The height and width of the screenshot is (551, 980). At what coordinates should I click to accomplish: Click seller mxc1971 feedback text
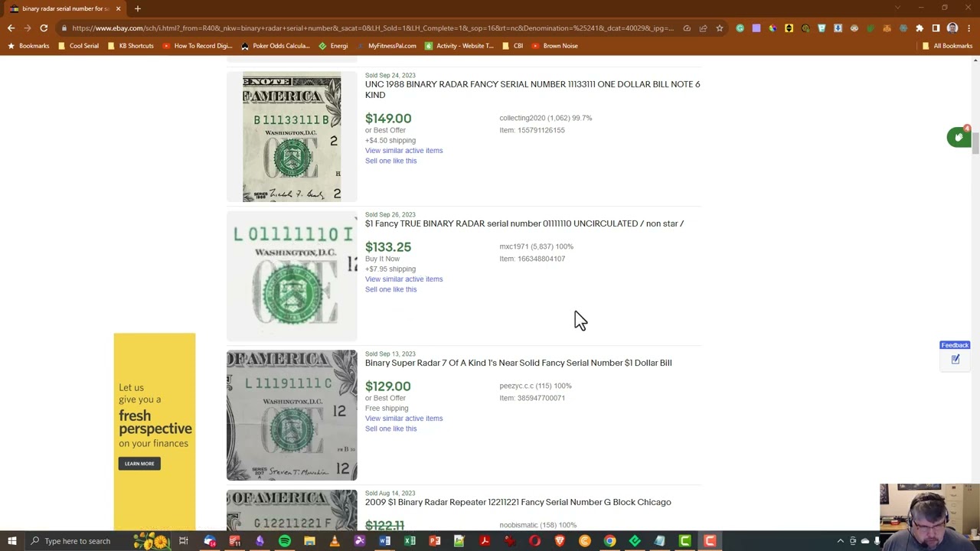point(537,246)
